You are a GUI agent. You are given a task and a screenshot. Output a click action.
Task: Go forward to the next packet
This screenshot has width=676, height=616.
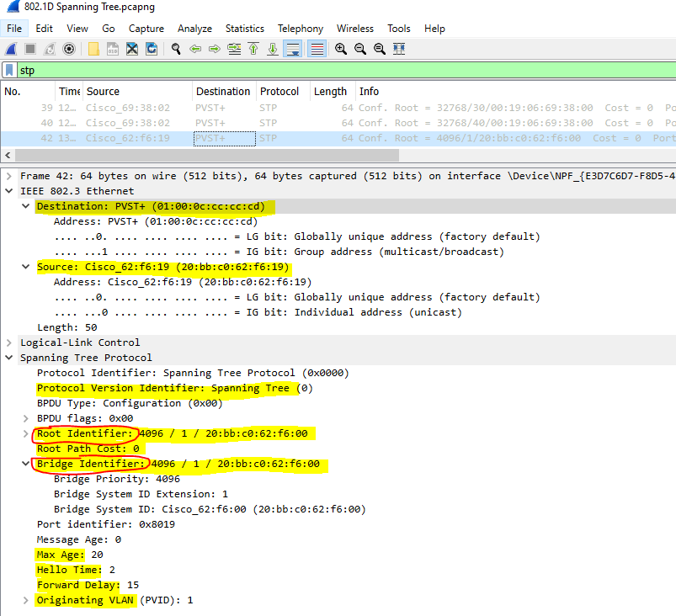coord(215,49)
